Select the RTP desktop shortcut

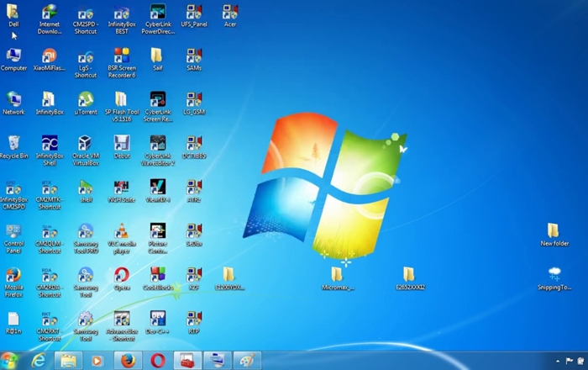pyautogui.click(x=194, y=323)
